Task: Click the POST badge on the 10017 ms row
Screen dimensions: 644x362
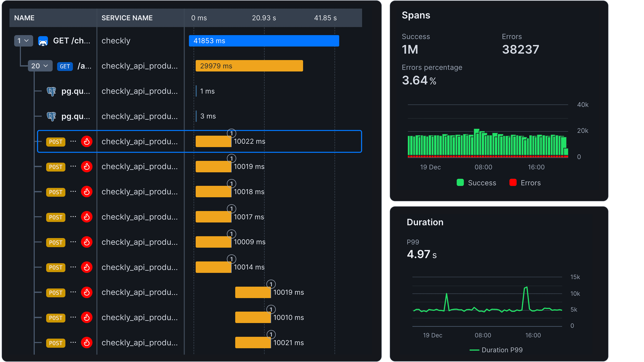Action: point(56,217)
